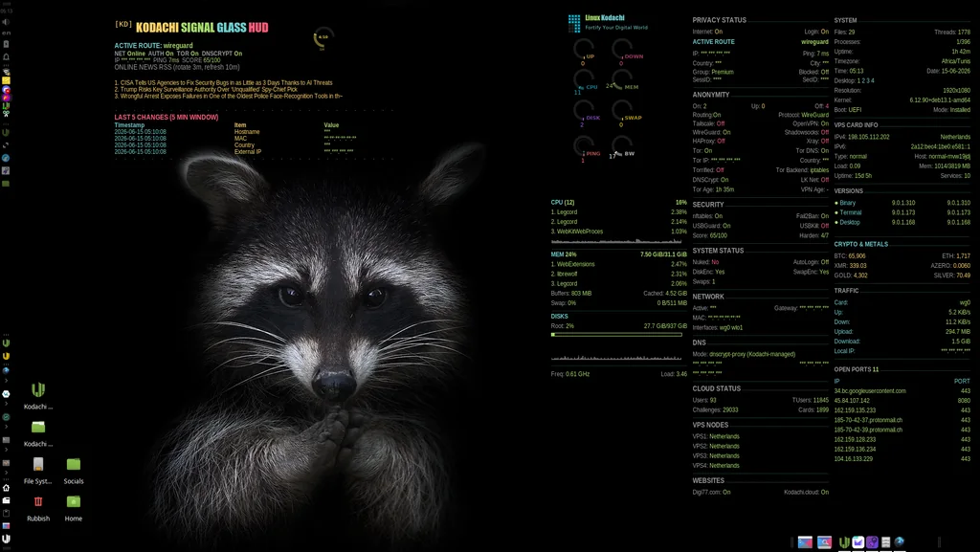The height and width of the screenshot is (552, 980).
Task: Click IPv4 198.105.112.202 value
Action: [869, 137]
